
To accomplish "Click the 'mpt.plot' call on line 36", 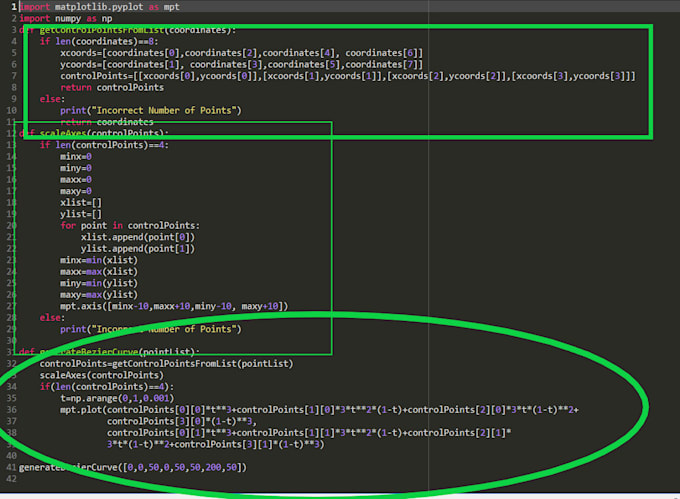I will 320,410.
